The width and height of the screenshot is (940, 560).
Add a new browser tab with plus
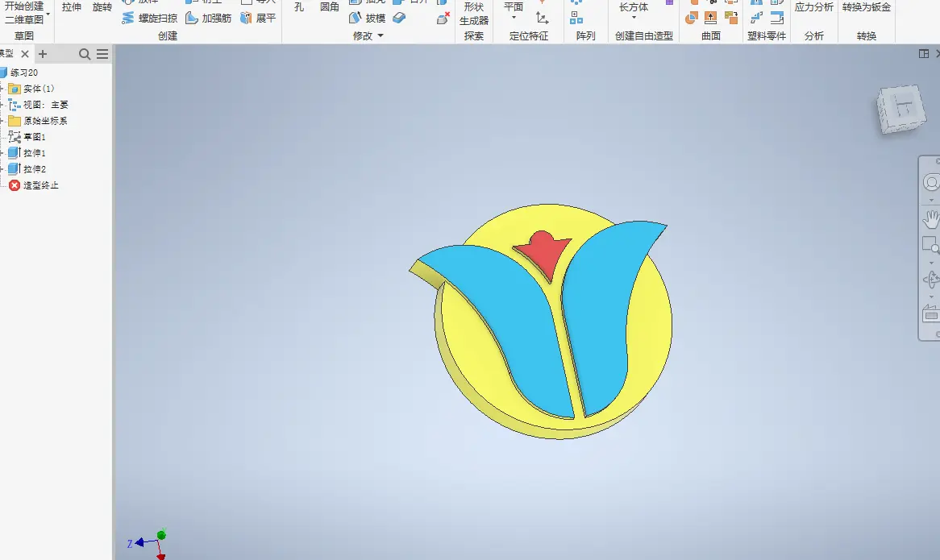pos(43,54)
